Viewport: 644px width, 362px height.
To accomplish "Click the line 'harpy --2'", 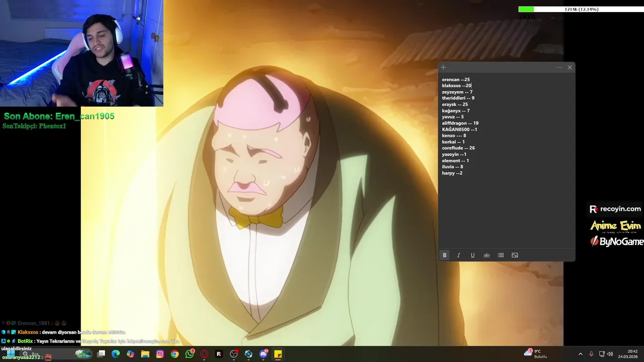I will [452, 173].
